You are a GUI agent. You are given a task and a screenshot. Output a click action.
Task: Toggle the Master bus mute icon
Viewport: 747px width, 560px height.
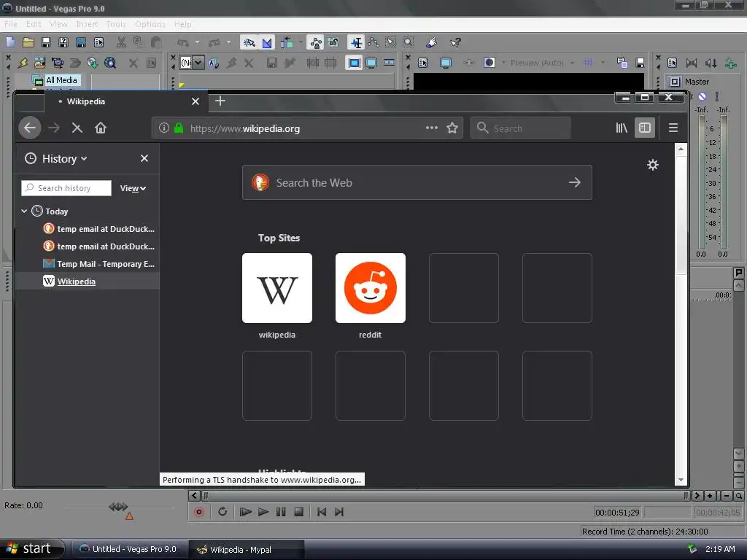[703, 97]
